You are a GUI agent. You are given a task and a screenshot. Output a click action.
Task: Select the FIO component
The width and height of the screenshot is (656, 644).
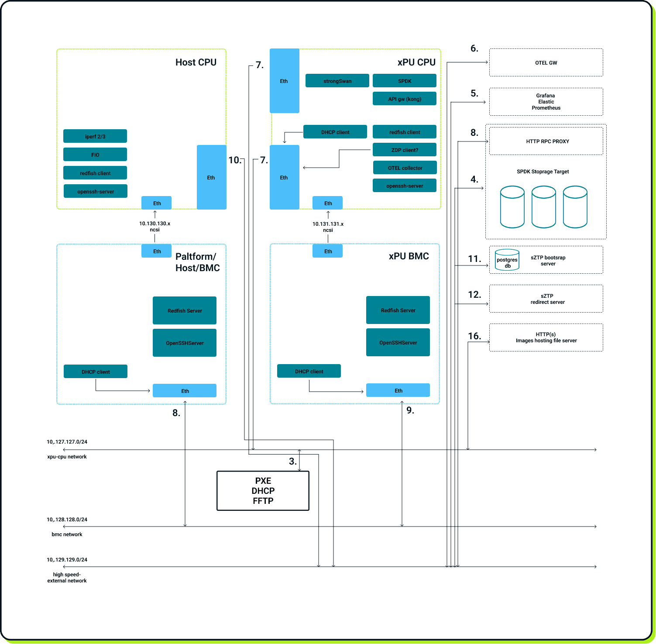point(95,154)
